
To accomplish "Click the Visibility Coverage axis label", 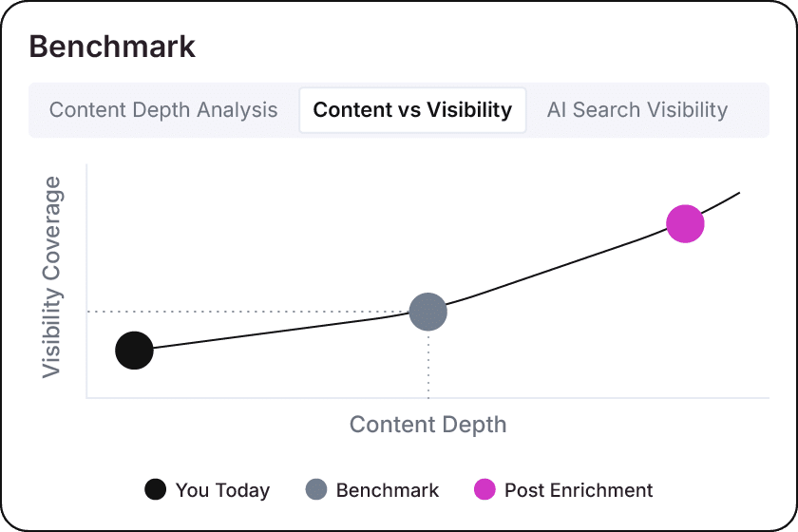I will 51,277.
